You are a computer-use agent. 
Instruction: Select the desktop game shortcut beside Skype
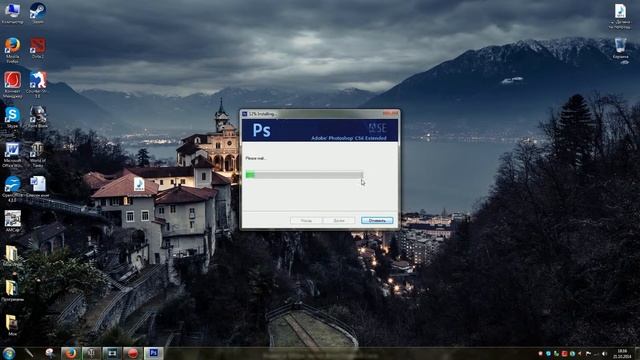point(38,117)
